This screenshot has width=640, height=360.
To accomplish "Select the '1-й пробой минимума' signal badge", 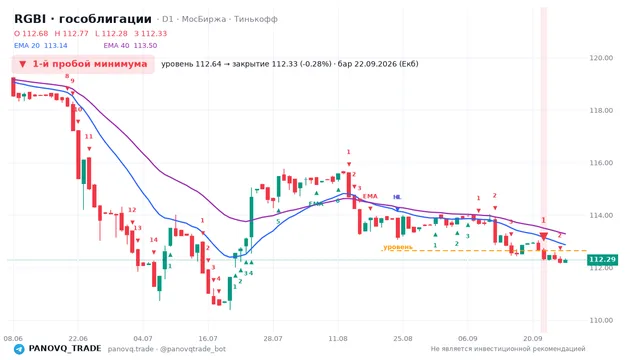I will pos(83,64).
